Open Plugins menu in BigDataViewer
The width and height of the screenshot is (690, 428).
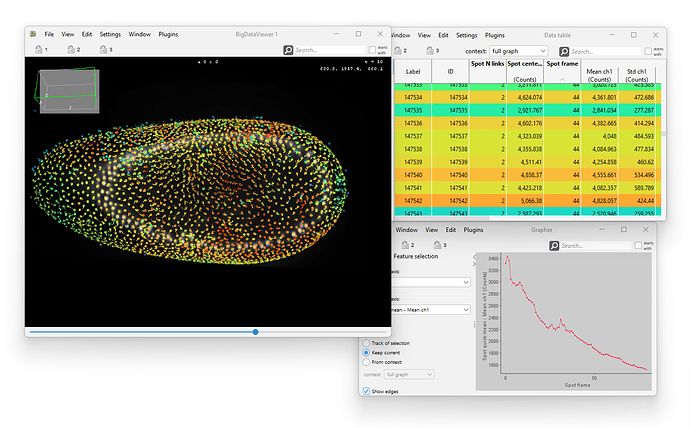pos(168,34)
